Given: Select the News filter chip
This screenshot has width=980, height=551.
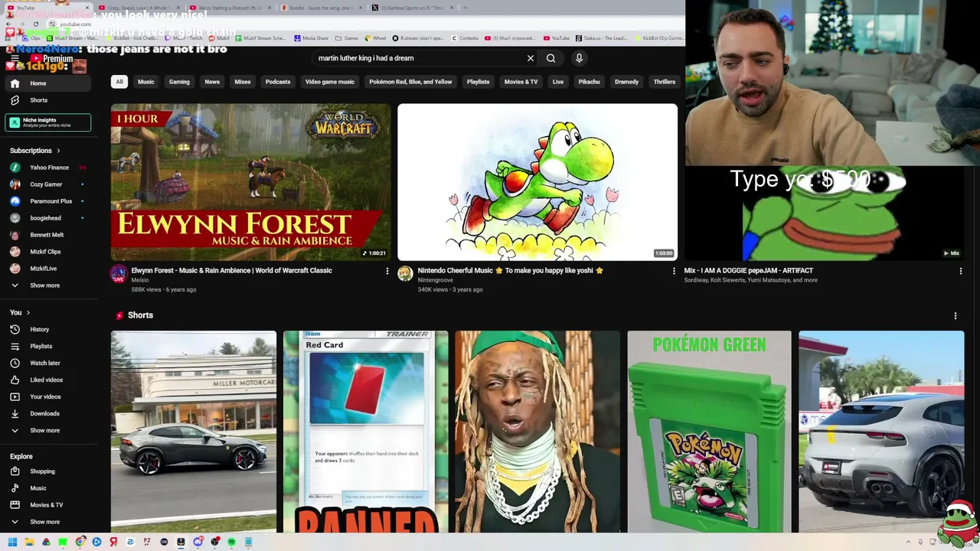Looking at the screenshot, I should 212,82.
